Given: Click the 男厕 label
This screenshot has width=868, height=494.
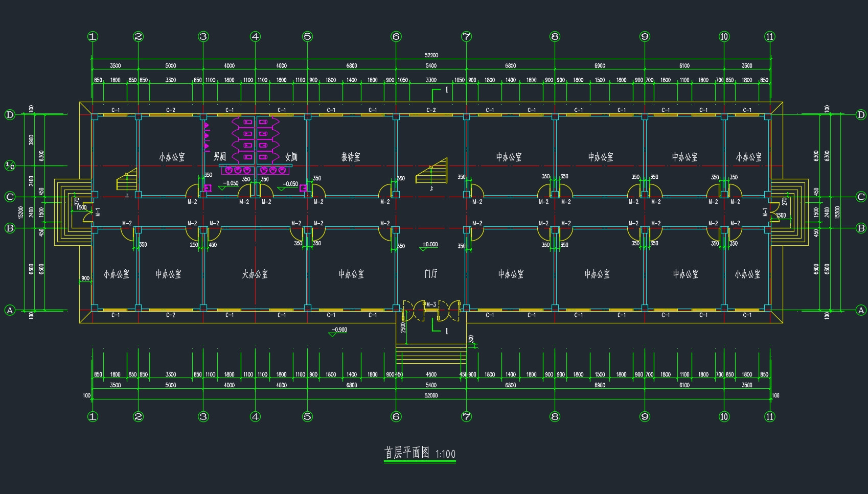Looking at the screenshot, I should click(220, 157).
